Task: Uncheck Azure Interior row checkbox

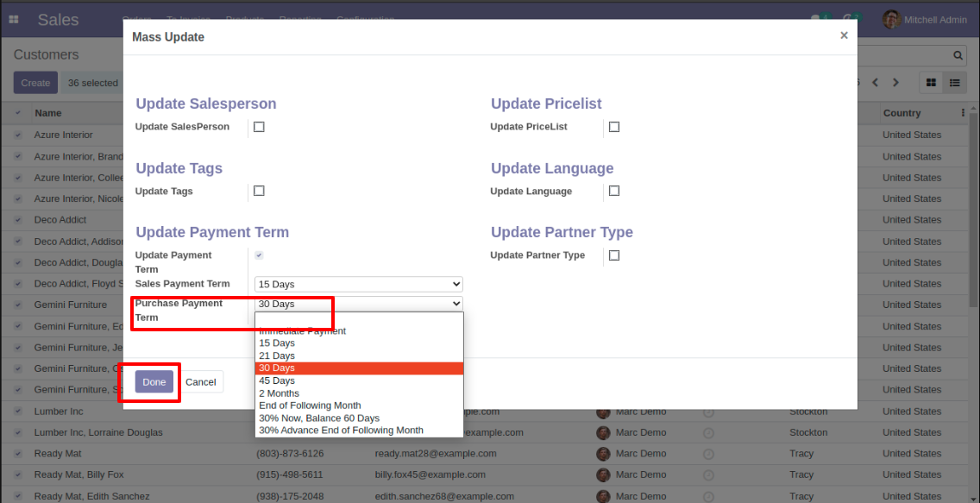Action: [x=18, y=135]
